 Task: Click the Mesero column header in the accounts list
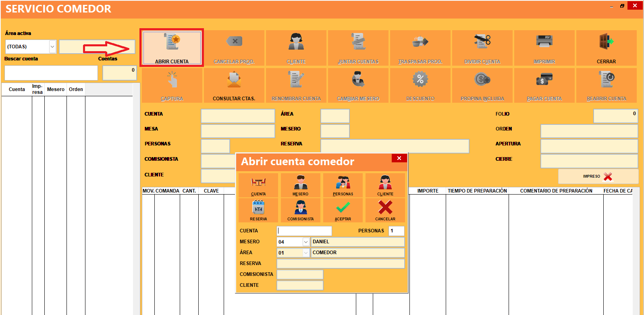(x=56, y=89)
